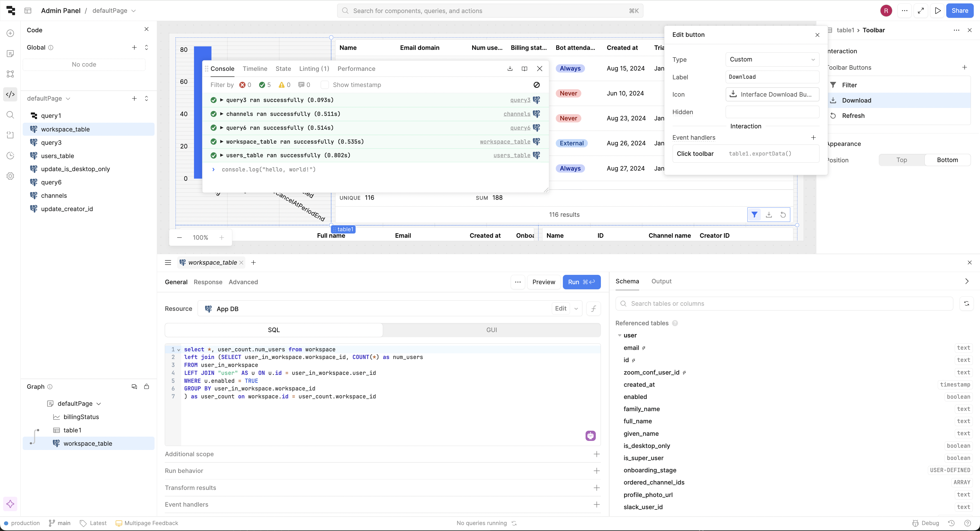Click the fx icon next to the App DB resource
This screenshot has height=531, width=980.
point(594,308)
